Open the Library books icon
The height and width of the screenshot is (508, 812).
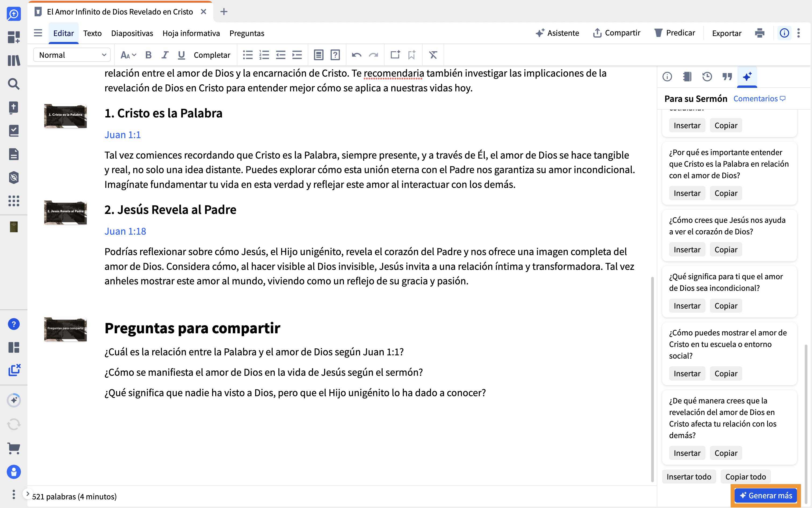tap(14, 60)
